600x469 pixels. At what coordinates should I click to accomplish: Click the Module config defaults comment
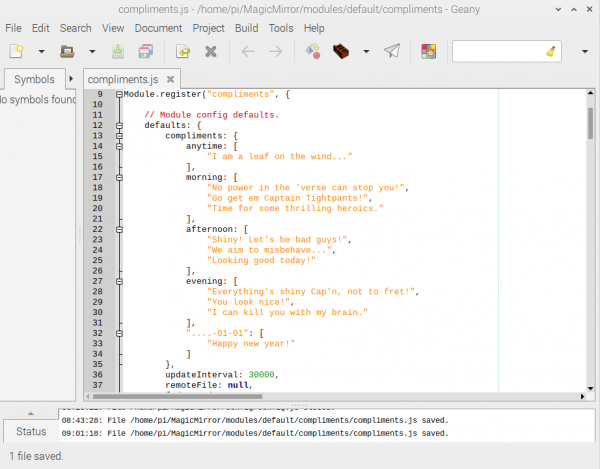(x=212, y=115)
